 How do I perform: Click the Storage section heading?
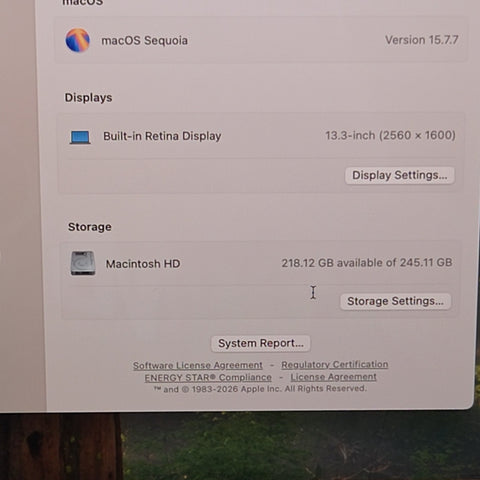tap(90, 227)
